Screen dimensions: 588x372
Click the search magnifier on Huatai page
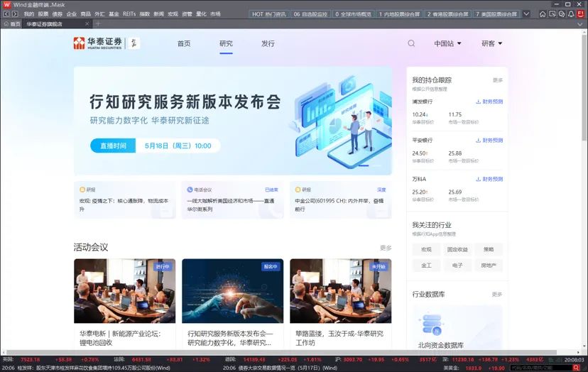tap(411, 43)
